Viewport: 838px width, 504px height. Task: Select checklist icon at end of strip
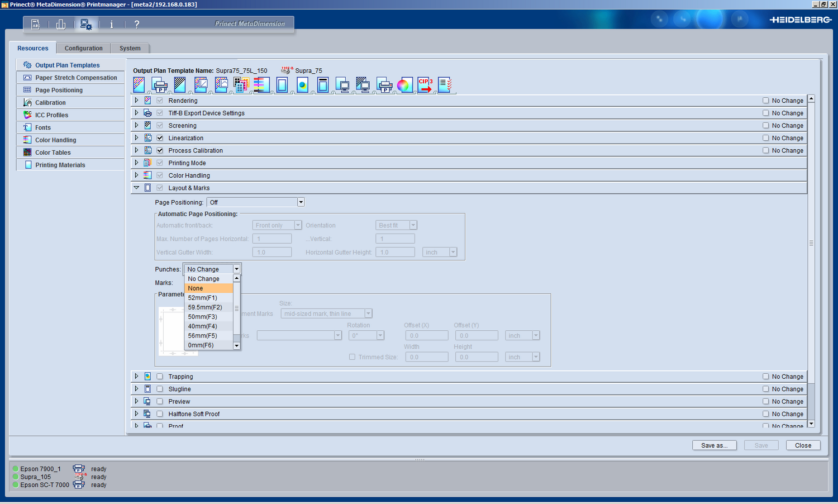tap(445, 85)
